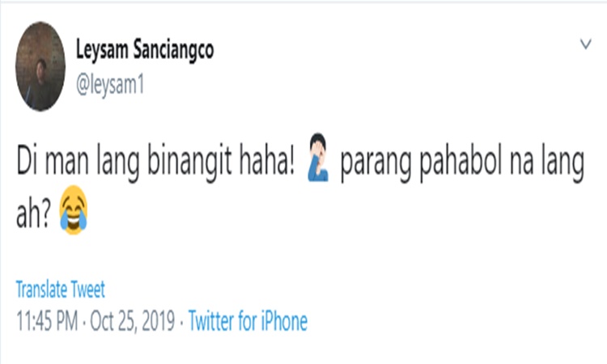Click the tears-of-joy laughing emoji

[74, 210]
